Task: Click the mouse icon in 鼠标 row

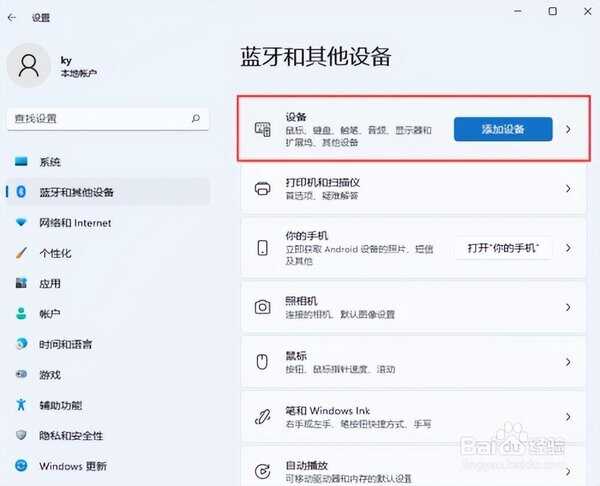Action: point(262,362)
